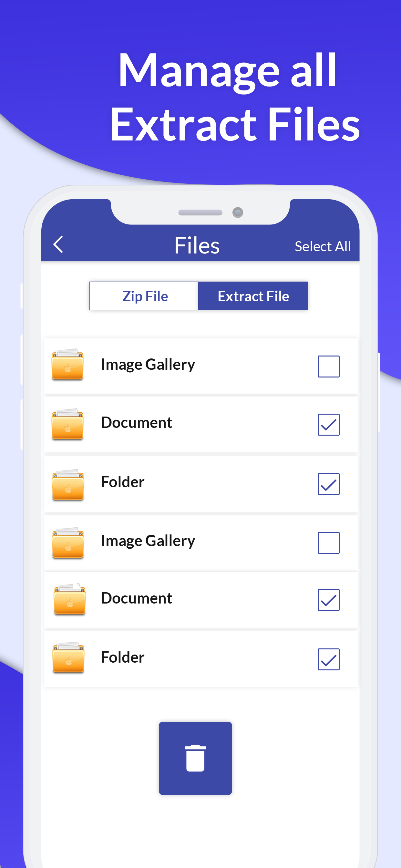Tap Select All in the header
Viewport: 401px width, 868px height.
(x=323, y=246)
